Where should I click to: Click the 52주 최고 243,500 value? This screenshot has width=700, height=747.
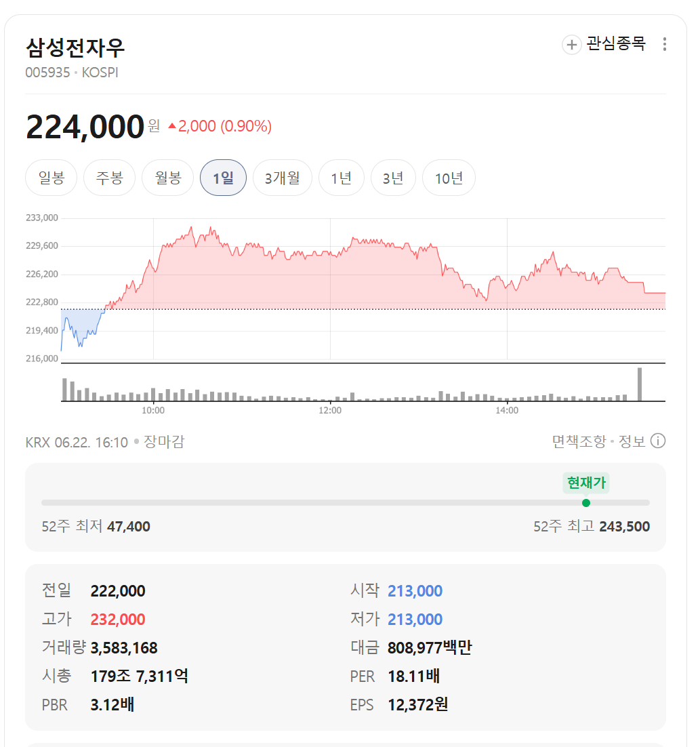(624, 527)
